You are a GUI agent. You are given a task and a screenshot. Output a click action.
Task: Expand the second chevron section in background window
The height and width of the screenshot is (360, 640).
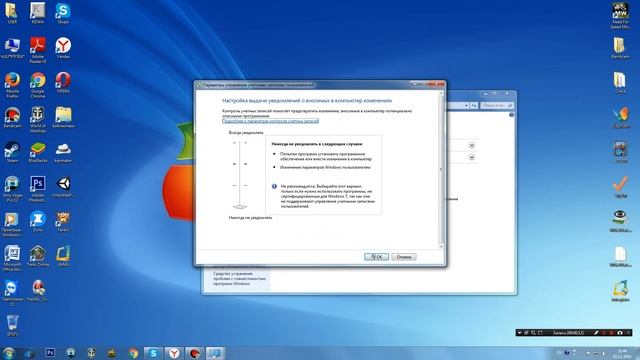click(471, 157)
